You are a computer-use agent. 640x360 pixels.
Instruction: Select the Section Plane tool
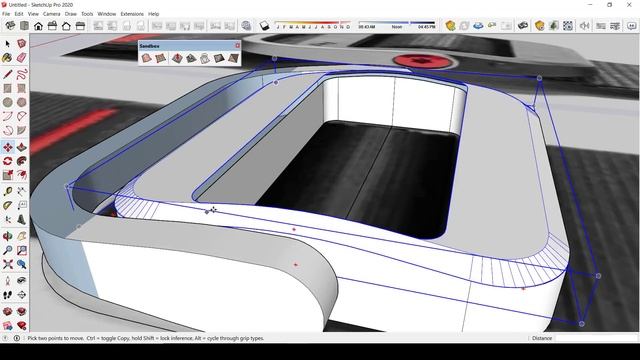coord(22,295)
